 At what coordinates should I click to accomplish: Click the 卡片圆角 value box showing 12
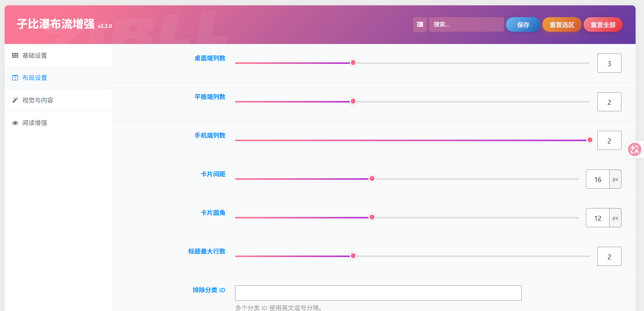(x=598, y=218)
